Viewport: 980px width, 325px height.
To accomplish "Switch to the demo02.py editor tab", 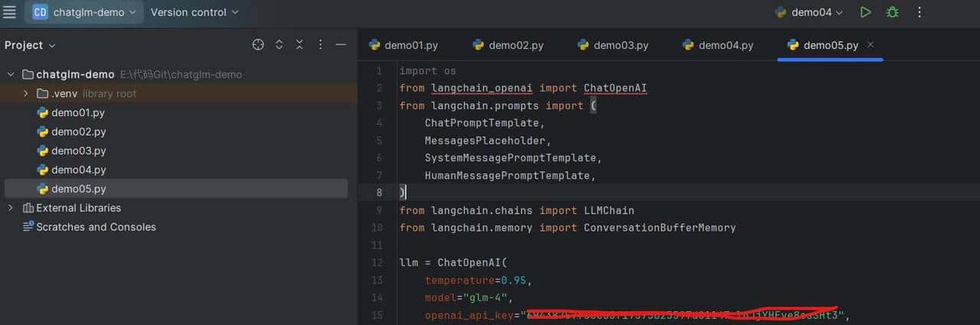I will (508, 45).
